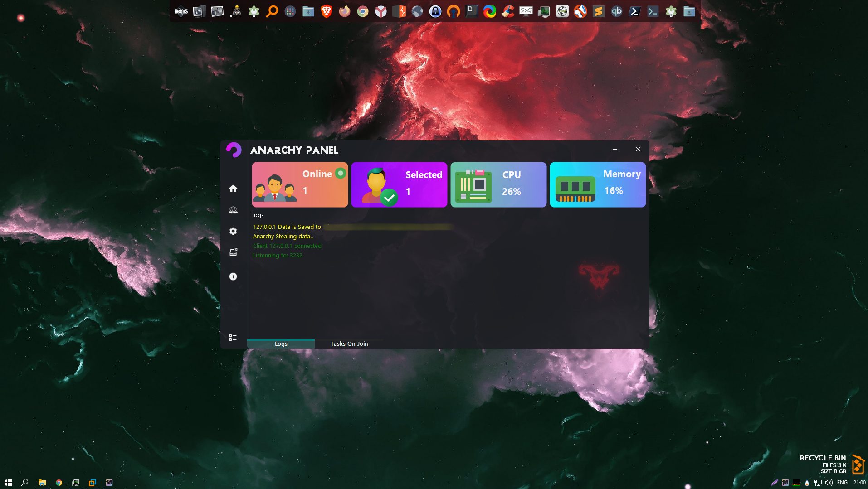Viewport: 868px width, 489px height.
Task: Click the purple Anarchy Panel logo
Action: pos(234,150)
